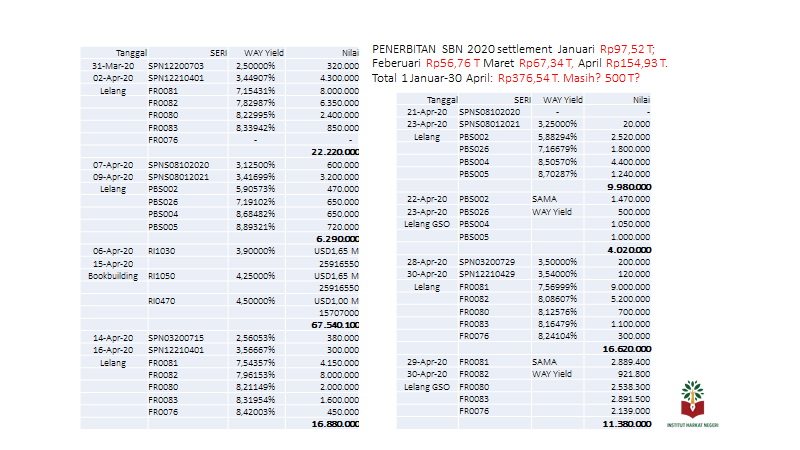Click red total Rp376,54 T in heading
The height and width of the screenshot is (450, 800).
(x=528, y=78)
